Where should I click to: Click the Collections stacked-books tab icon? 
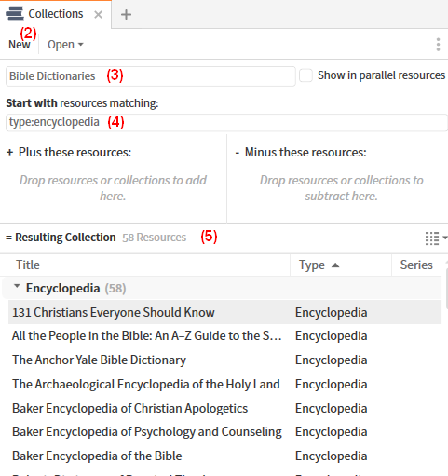click(x=15, y=14)
